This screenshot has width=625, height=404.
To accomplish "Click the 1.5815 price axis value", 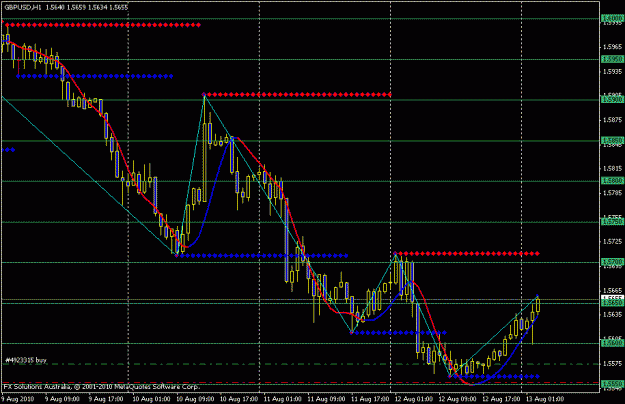I will pos(613,169).
